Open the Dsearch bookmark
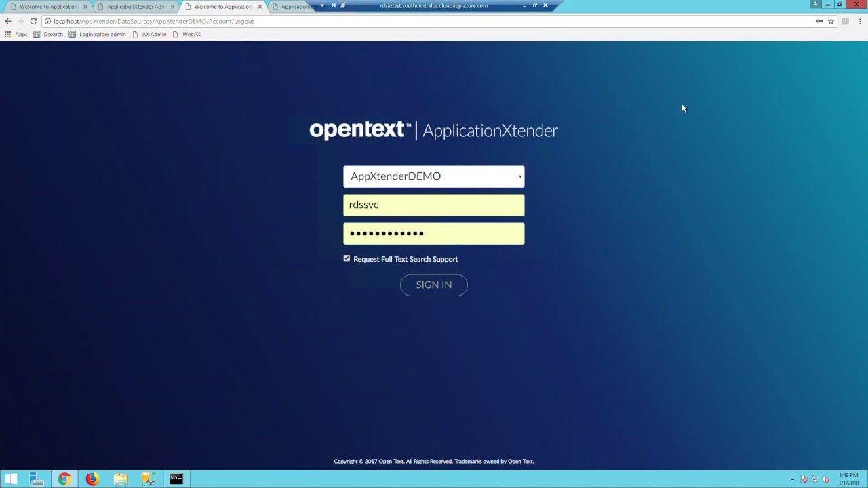The height and width of the screenshot is (488, 868). [x=48, y=34]
